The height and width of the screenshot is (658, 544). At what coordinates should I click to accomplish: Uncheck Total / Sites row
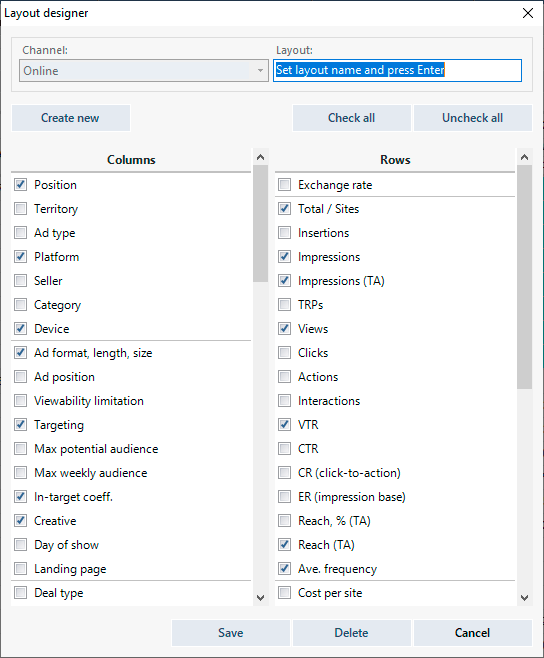285,209
